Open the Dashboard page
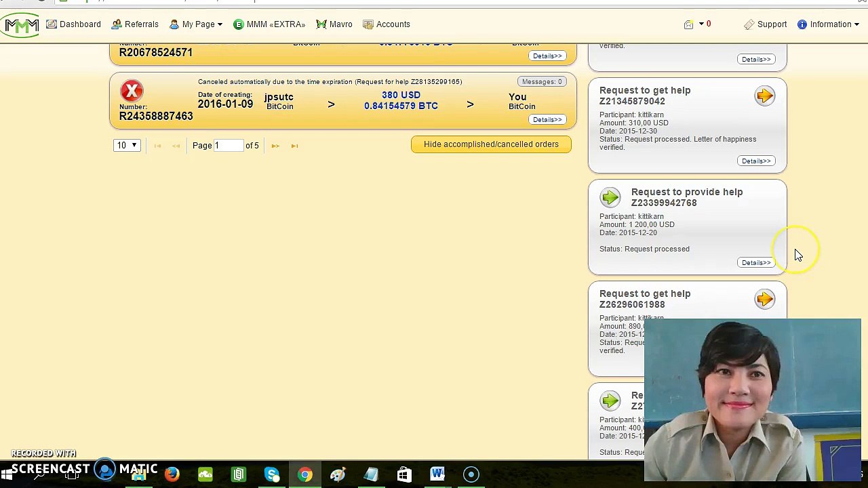The width and height of the screenshot is (868, 488). pyautogui.click(x=73, y=24)
